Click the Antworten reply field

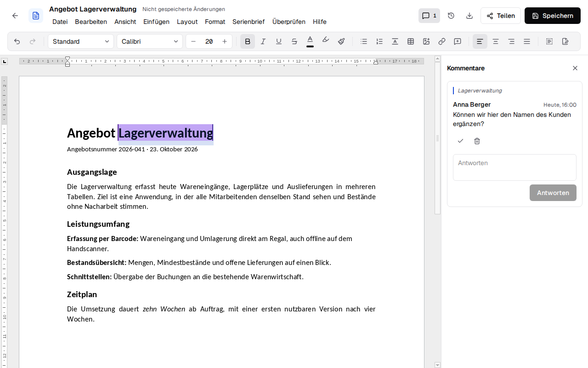[x=514, y=167]
